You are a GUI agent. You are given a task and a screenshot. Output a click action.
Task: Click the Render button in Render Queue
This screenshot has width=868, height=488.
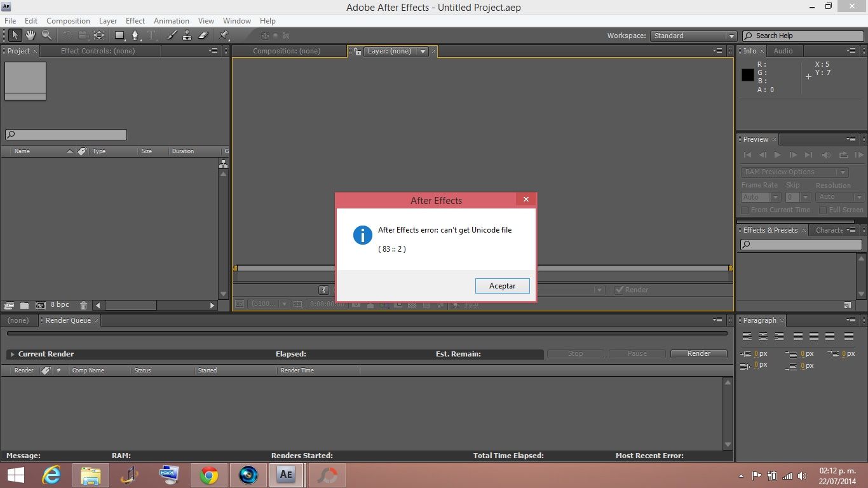(699, 354)
